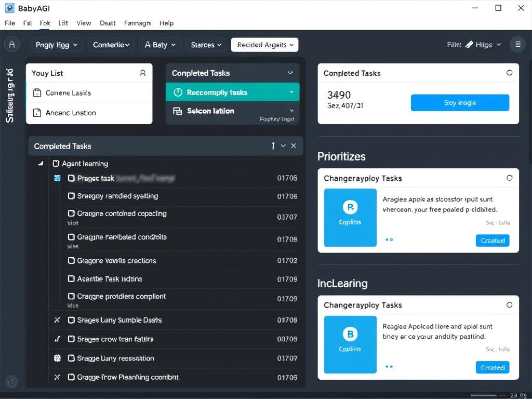Click X icon beside Srages Lany Sumble Dasts
This screenshot has width=532, height=399.
pos(57,320)
